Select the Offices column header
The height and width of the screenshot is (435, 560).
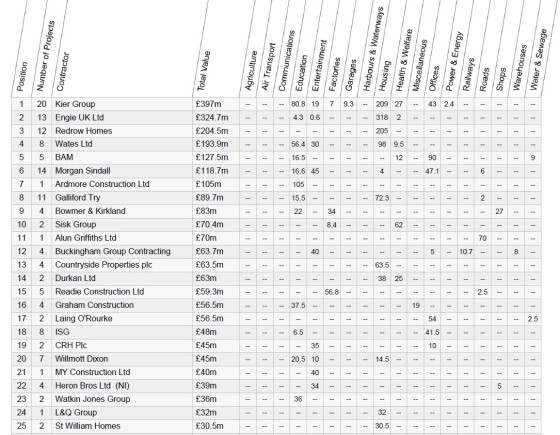tap(434, 78)
